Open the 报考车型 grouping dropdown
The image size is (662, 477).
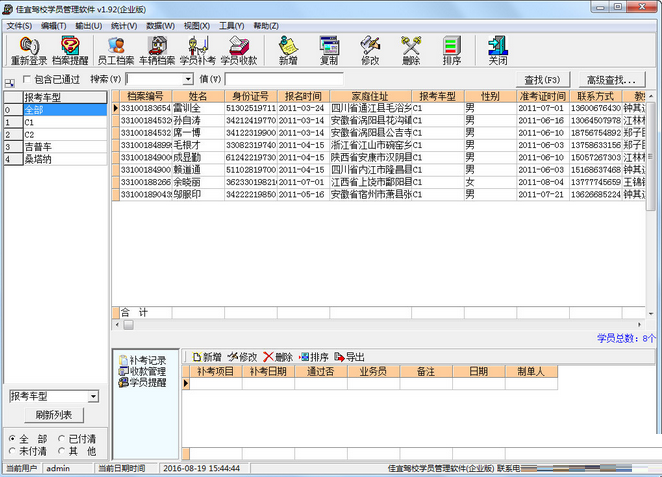[x=93, y=396]
